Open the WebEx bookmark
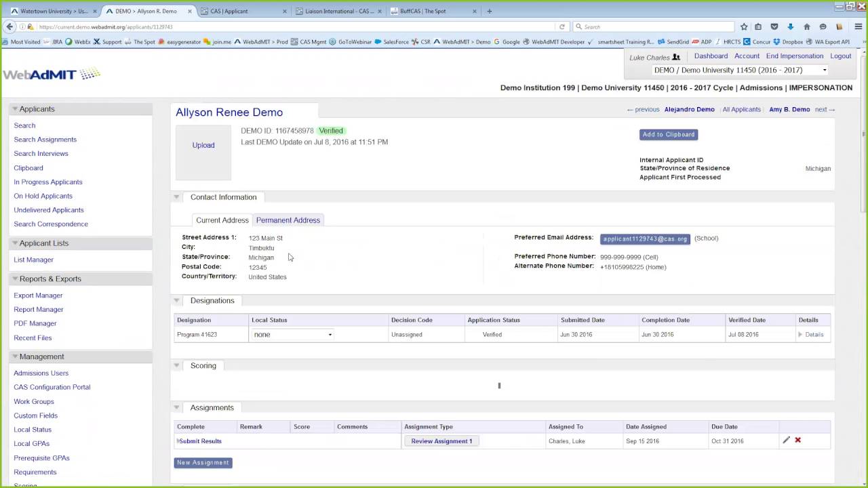Screen dimensions: 868x488 (x=78, y=41)
